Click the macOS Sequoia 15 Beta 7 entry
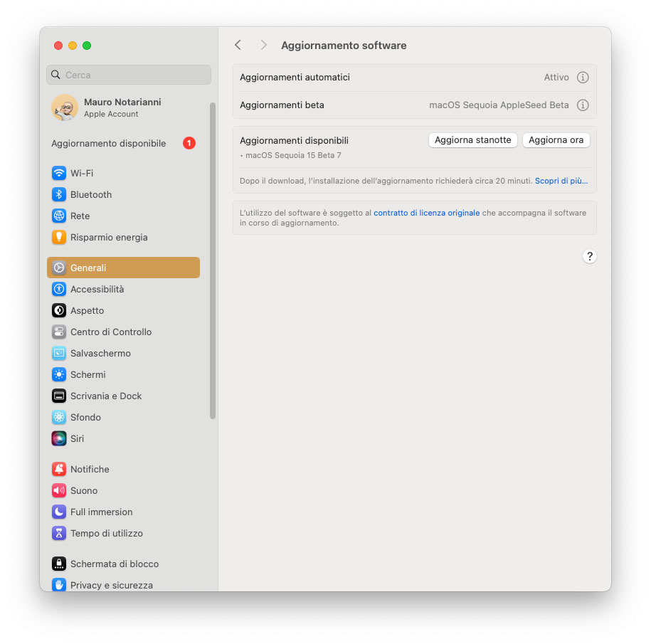651x644 pixels. point(292,155)
